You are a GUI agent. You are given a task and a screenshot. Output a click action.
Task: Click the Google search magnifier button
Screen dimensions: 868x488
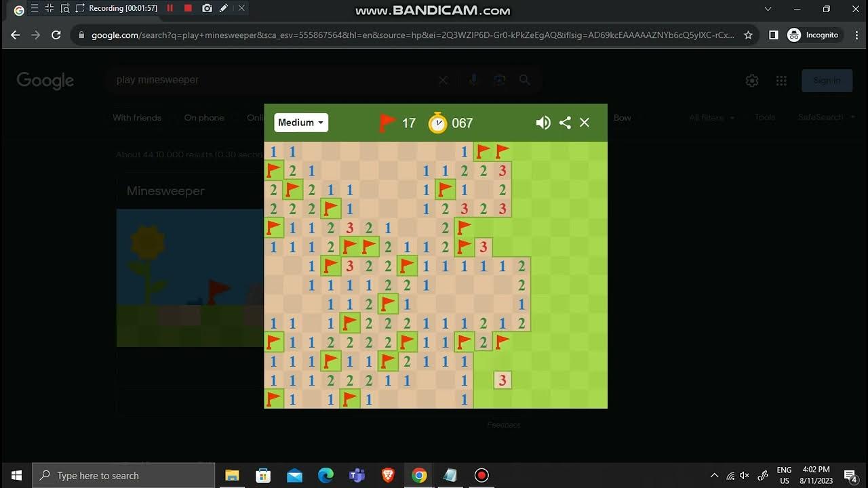point(525,80)
